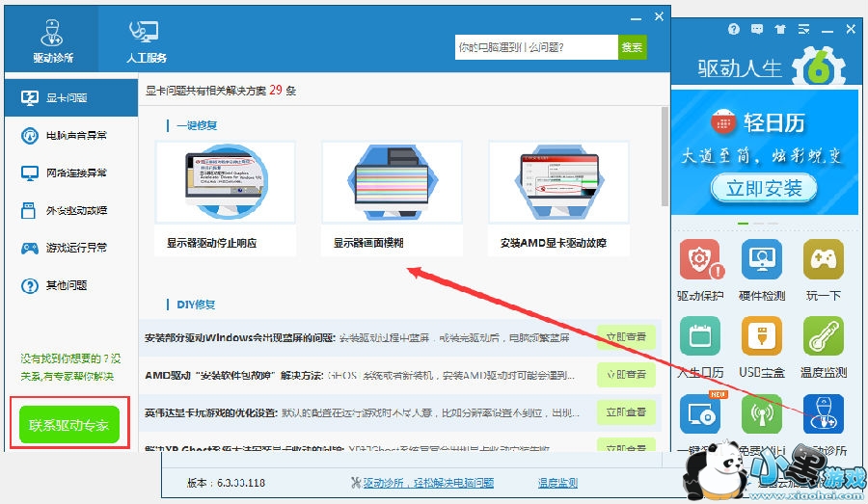Click the skin shirt icon
Screen dimensions: 868x504
[780, 29]
